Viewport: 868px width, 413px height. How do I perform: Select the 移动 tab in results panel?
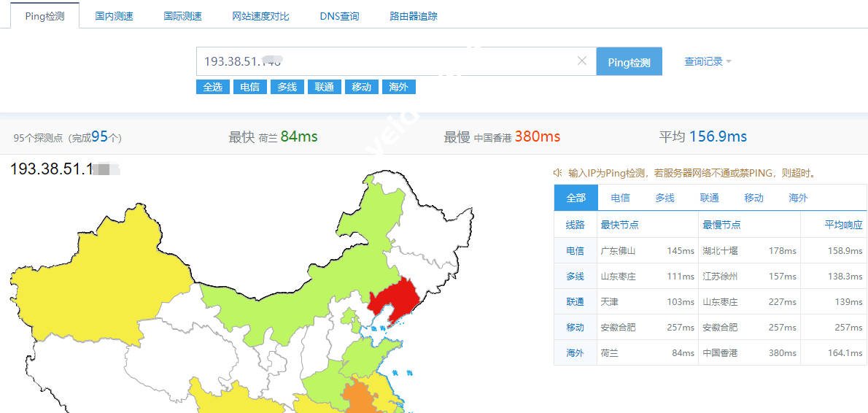(754, 198)
